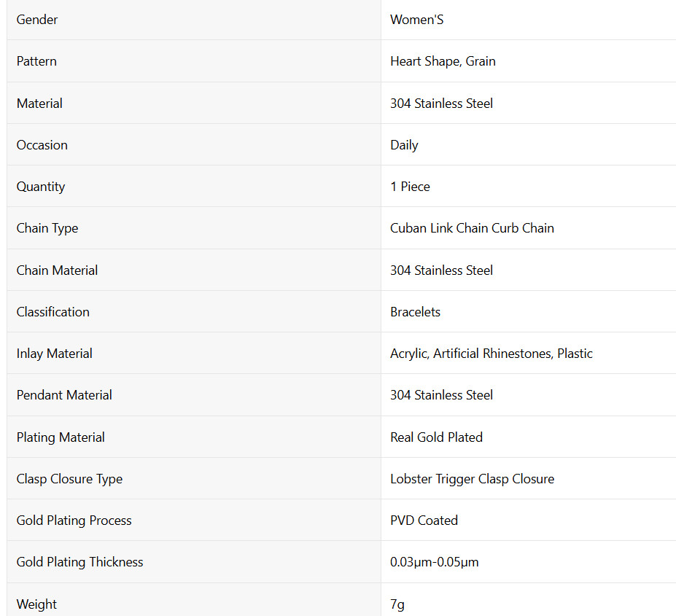
Task: Select the Women'S value text
Action: click(416, 20)
